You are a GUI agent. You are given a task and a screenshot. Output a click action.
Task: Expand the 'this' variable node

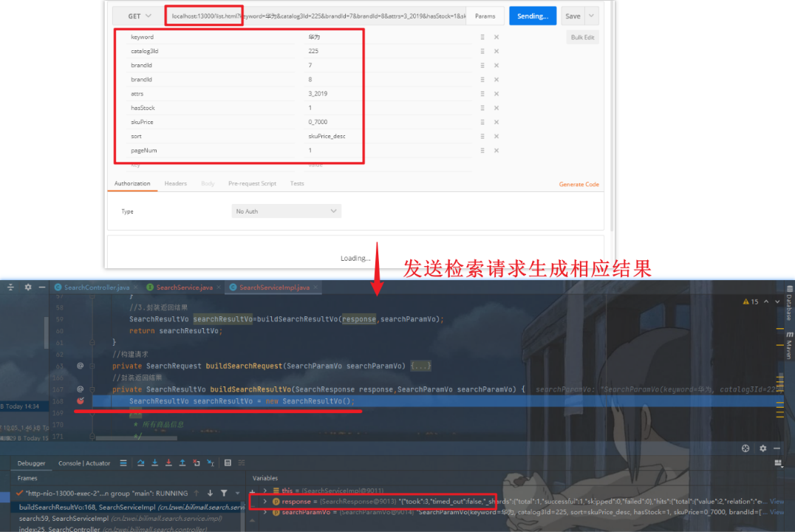265,491
